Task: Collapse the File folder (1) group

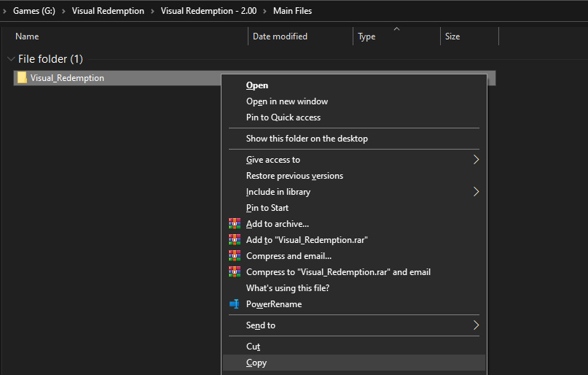Action: tap(10, 59)
